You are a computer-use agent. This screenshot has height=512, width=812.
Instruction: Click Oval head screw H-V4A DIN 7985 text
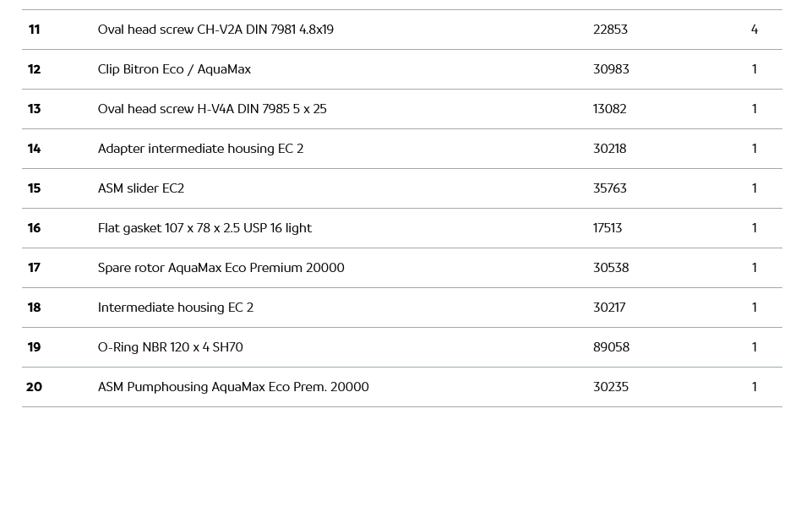pyautogui.click(x=212, y=109)
